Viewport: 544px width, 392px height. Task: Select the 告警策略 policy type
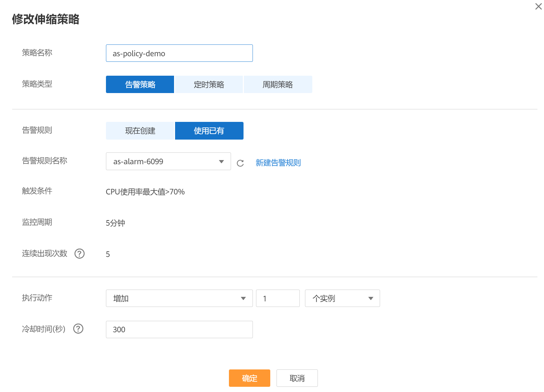tap(140, 85)
